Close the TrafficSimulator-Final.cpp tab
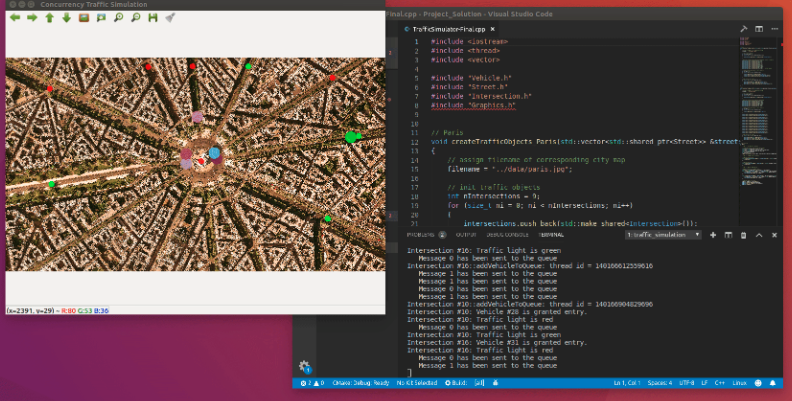The image size is (792, 401). pos(492,29)
